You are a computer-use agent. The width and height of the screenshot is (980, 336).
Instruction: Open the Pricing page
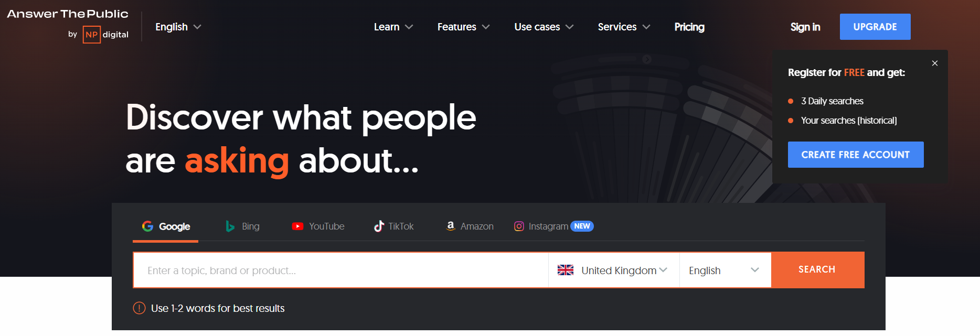[689, 27]
